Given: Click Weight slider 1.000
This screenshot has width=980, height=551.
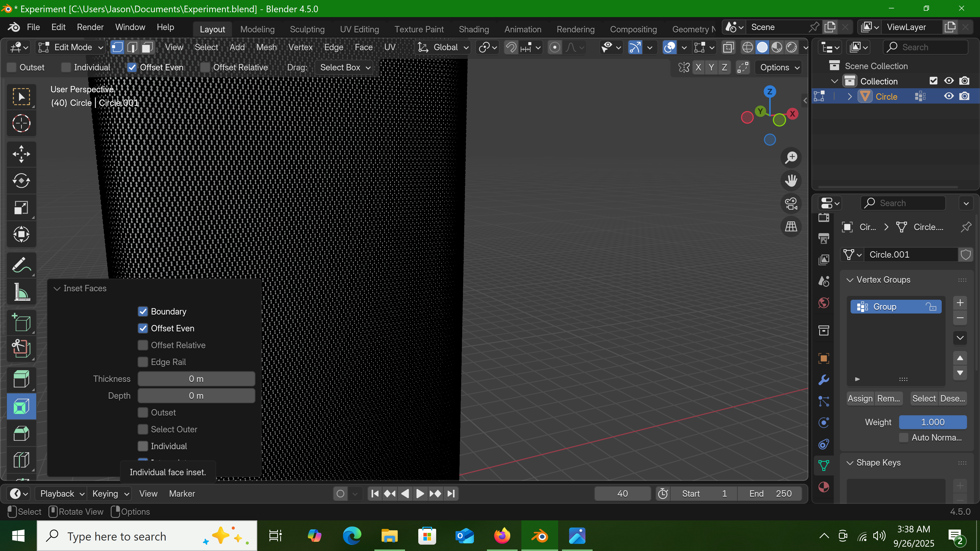Looking at the screenshot, I should tap(933, 422).
